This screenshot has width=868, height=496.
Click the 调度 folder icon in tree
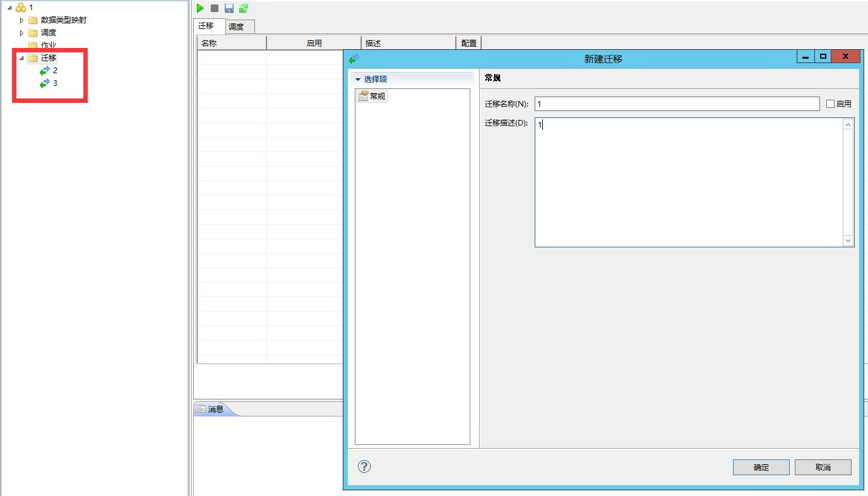click(x=33, y=33)
